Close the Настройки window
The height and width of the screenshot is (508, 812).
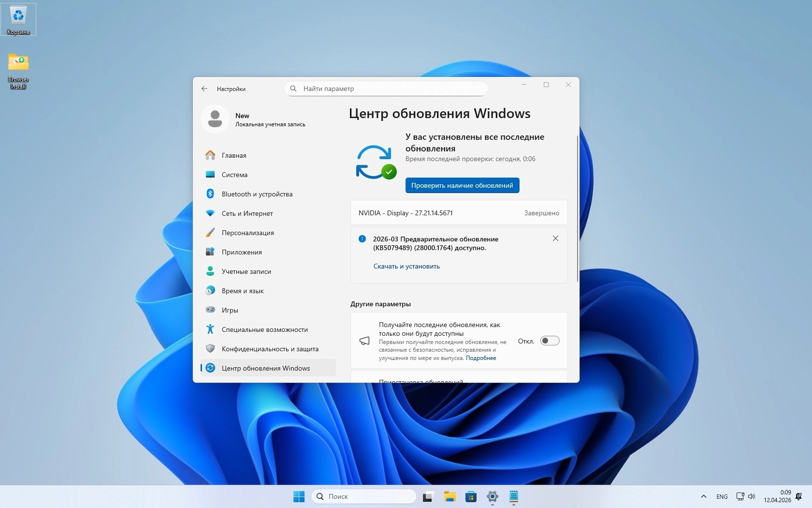pos(568,85)
